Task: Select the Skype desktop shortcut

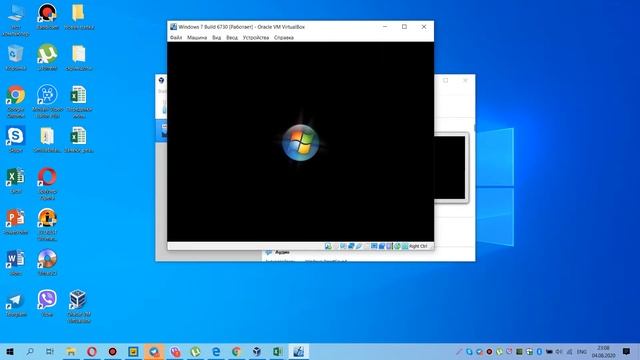Action: click(x=16, y=140)
